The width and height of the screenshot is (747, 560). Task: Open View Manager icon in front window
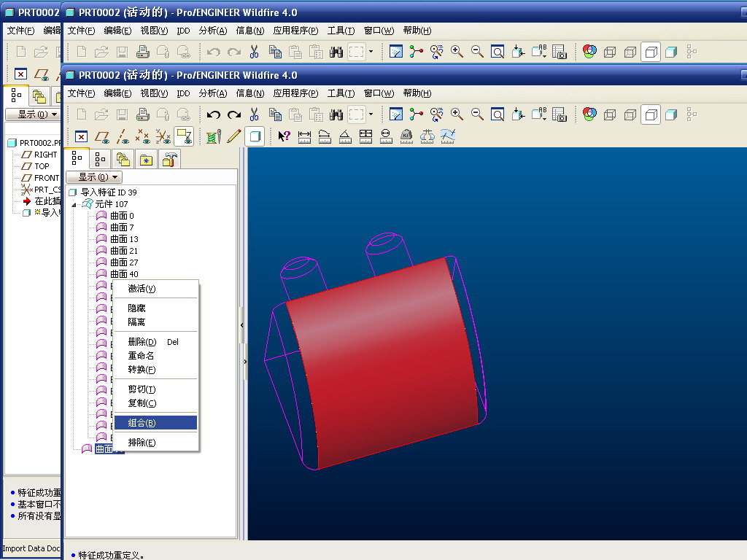pyautogui.click(x=560, y=114)
